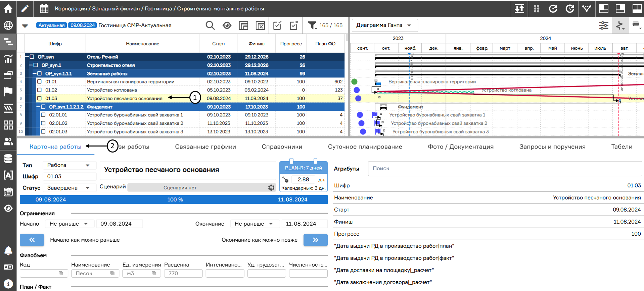
Task: Collapse the OP_syn tree node
Action: click(x=27, y=57)
